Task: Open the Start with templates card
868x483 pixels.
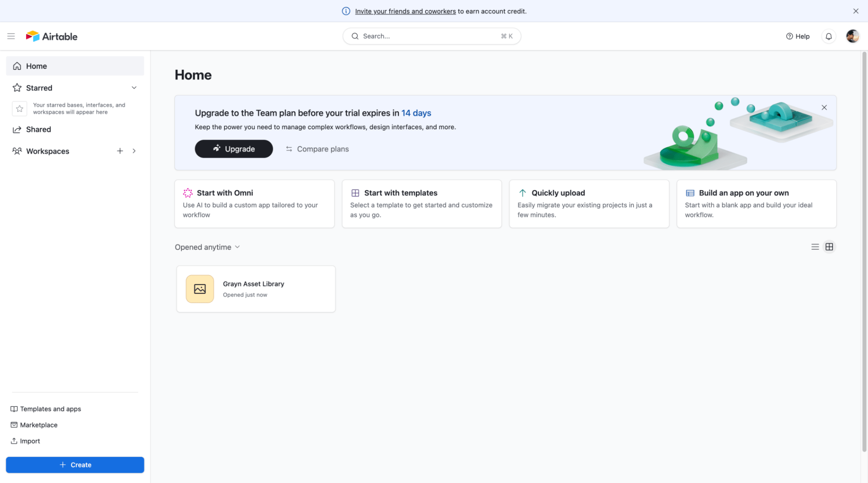Action: [x=422, y=204]
